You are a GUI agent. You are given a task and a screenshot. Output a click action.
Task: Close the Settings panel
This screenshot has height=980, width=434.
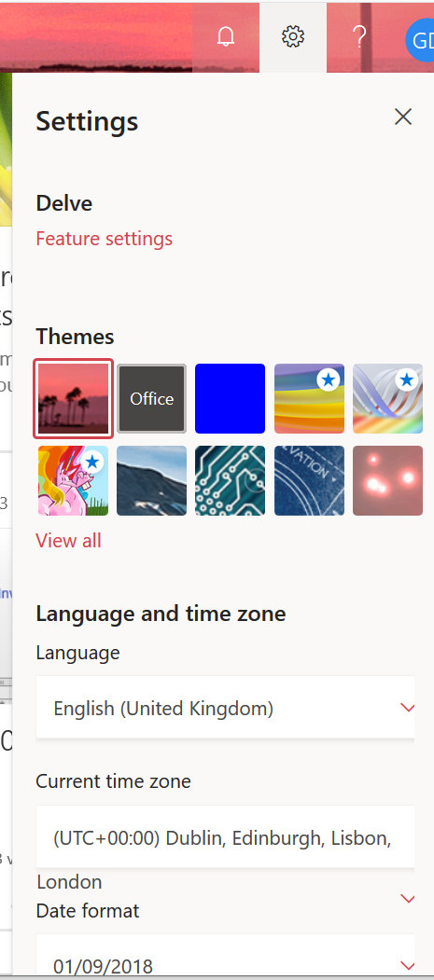tap(403, 117)
